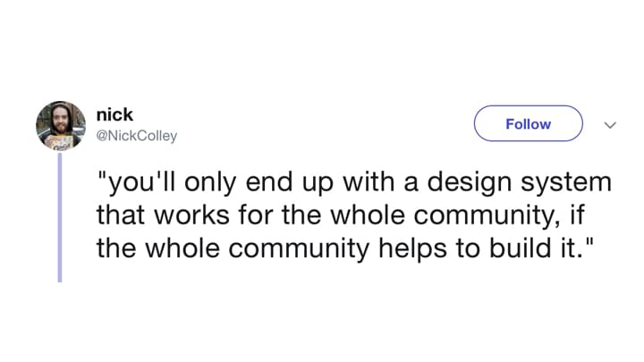Click the word "works" in the tweet
Viewport: 644px width, 362px height.
click(x=191, y=215)
